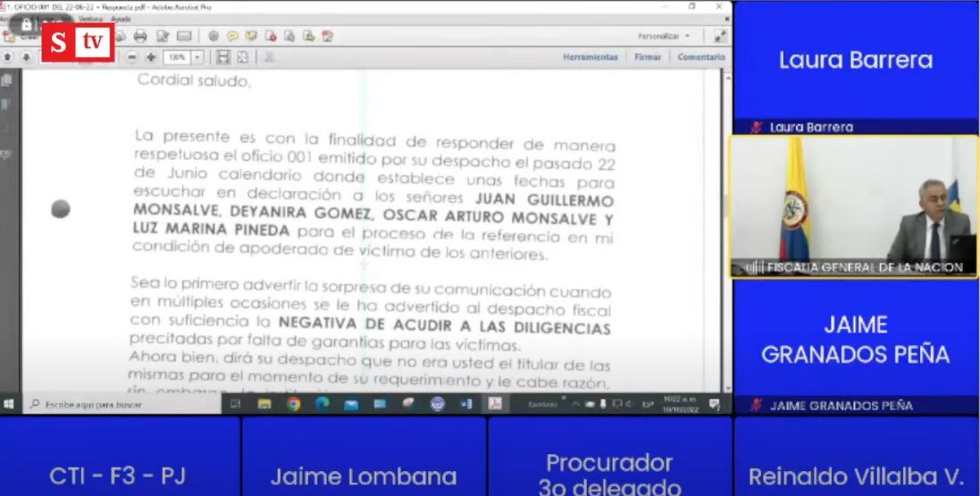Click bold text 'NEGATIVA DE ACUDIR A LAS DILIGENCIAS'
The image size is (980, 496).
tap(444, 325)
